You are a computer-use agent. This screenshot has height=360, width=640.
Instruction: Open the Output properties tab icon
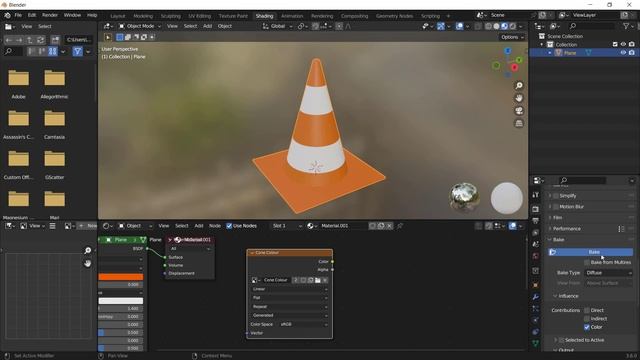(x=536, y=221)
